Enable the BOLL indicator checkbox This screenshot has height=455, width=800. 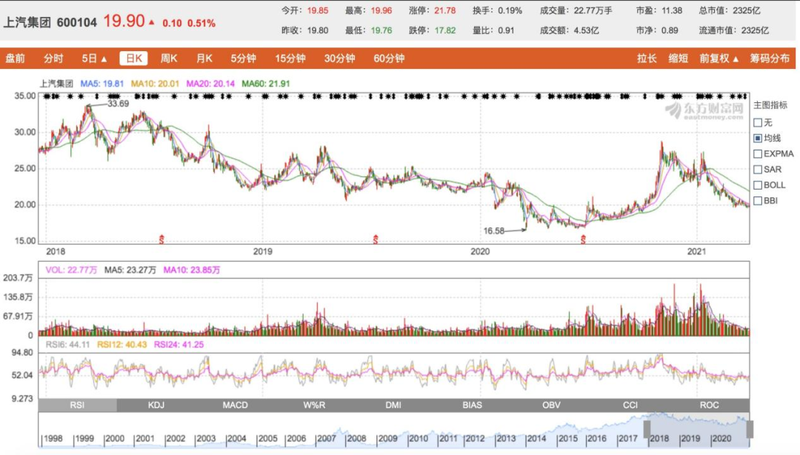pyautogui.click(x=758, y=185)
